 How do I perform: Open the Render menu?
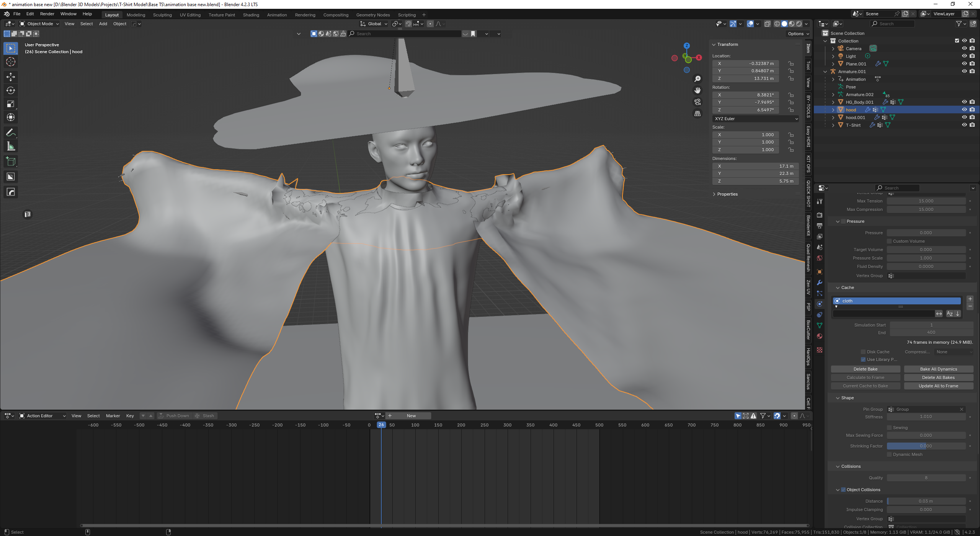click(x=47, y=14)
